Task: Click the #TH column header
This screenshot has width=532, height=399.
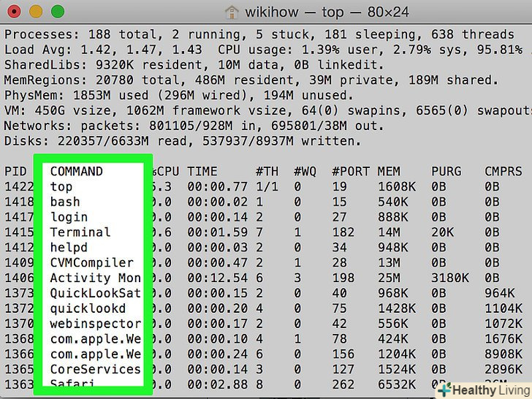Action: point(267,171)
